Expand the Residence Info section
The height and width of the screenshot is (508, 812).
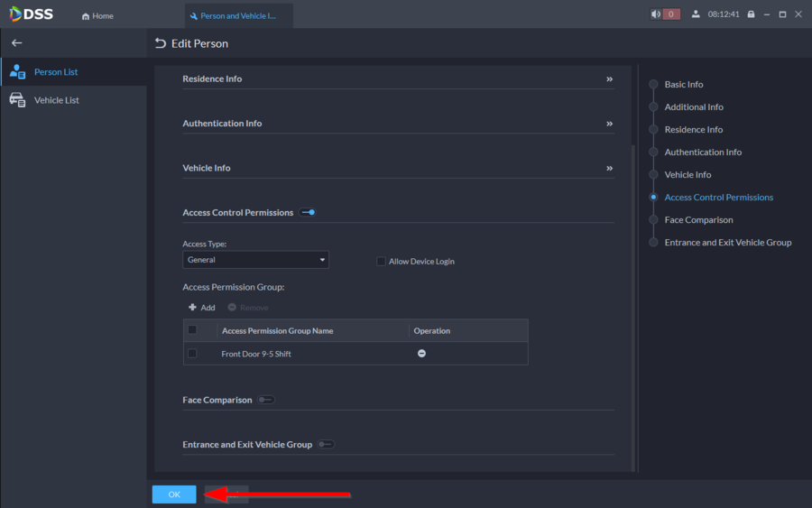tap(609, 79)
